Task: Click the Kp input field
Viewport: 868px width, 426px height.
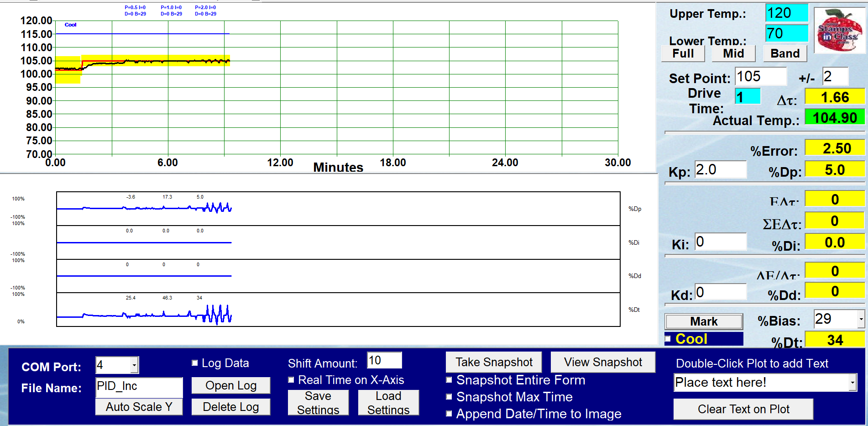Action: point(721,170)
